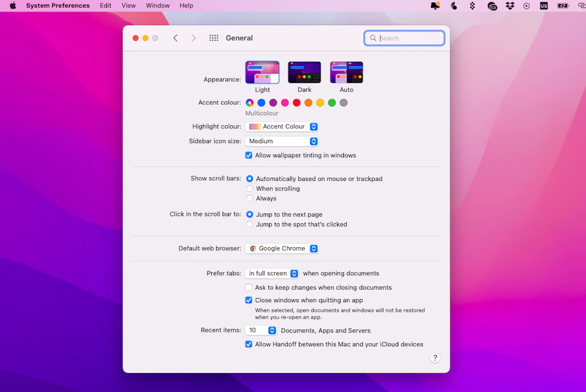
Task: Select Auto appearance thumbnail
Action: 346,73
